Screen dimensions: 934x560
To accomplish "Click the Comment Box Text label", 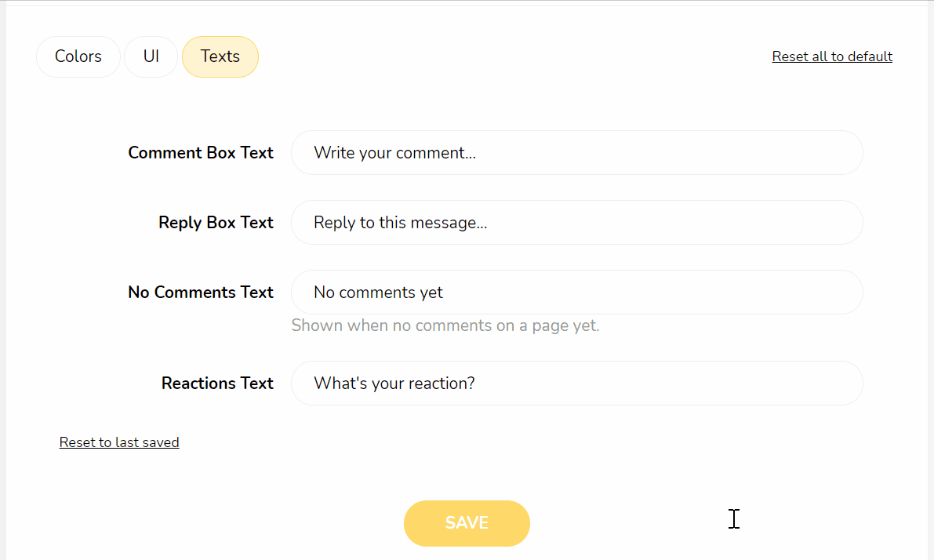I will click(x=201, y=152).
